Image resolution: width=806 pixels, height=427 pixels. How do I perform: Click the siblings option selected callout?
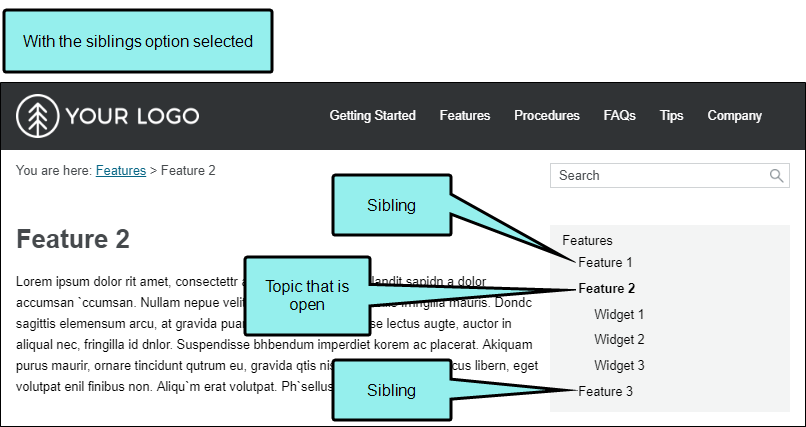point(138,41)
